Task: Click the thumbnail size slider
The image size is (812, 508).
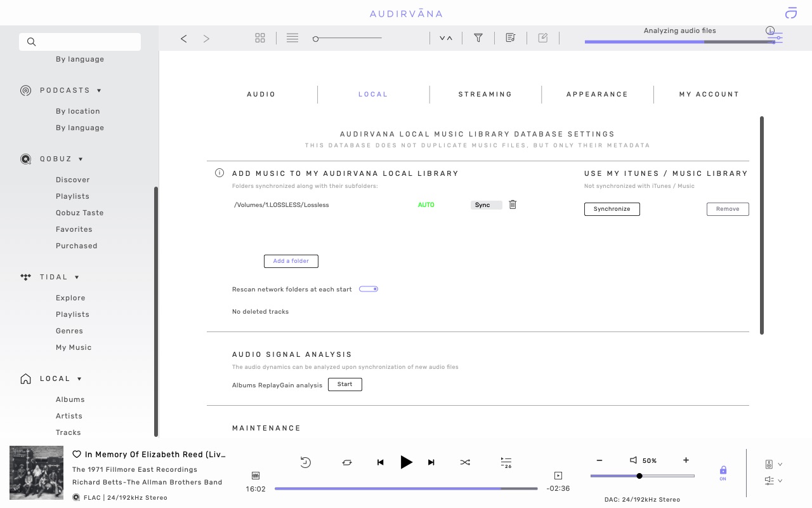Action: [347, 39]
